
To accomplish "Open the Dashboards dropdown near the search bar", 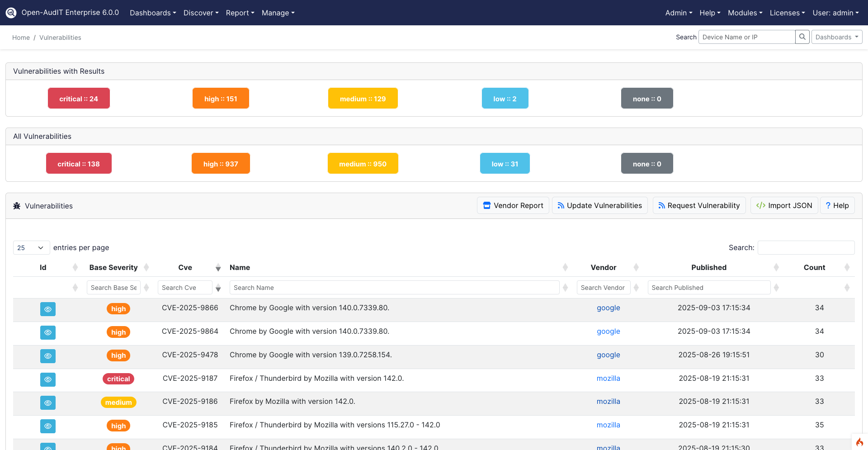I will click(836, 37).
